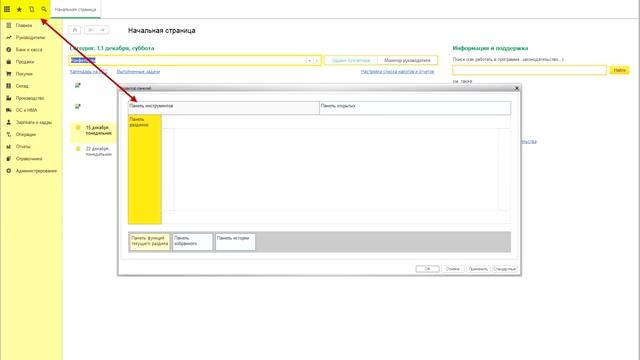The height and width of the screenshot is (360, 640).
Task: Go back with the left arrow button
Action: pos(91,30)
